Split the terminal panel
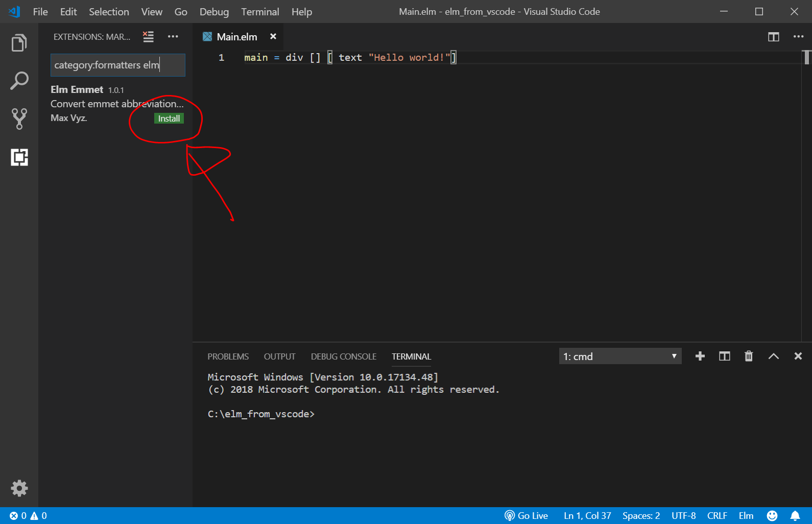Viewport: 812px width, 524px height. pos(724,356)
